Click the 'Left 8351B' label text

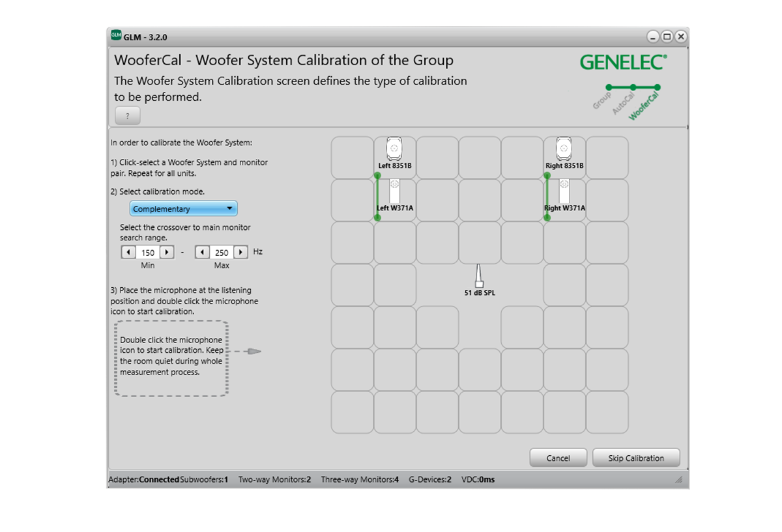[x=395, y=166]
